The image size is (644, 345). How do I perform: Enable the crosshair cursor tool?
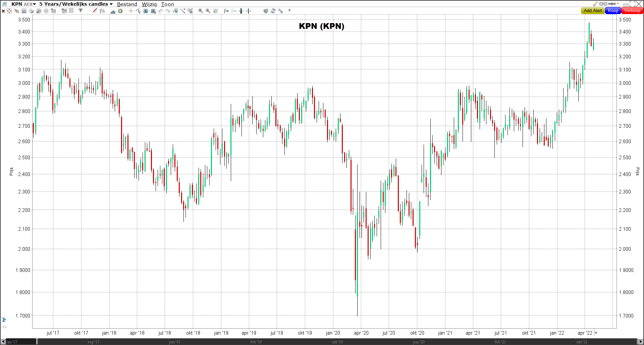point(131,11)
